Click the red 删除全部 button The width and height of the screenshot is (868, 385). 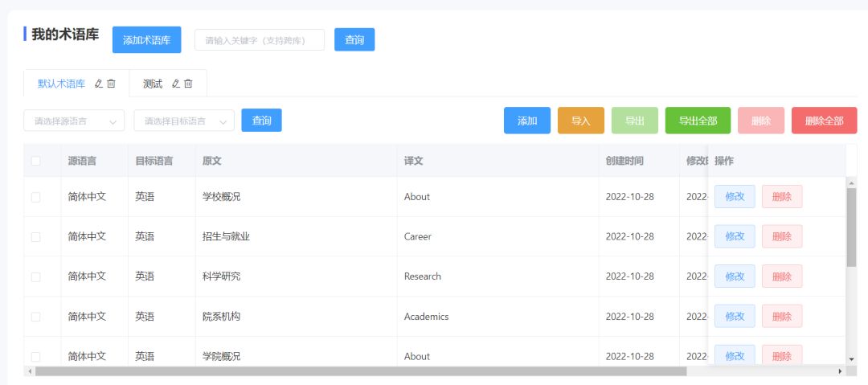(x=825, y=121)
